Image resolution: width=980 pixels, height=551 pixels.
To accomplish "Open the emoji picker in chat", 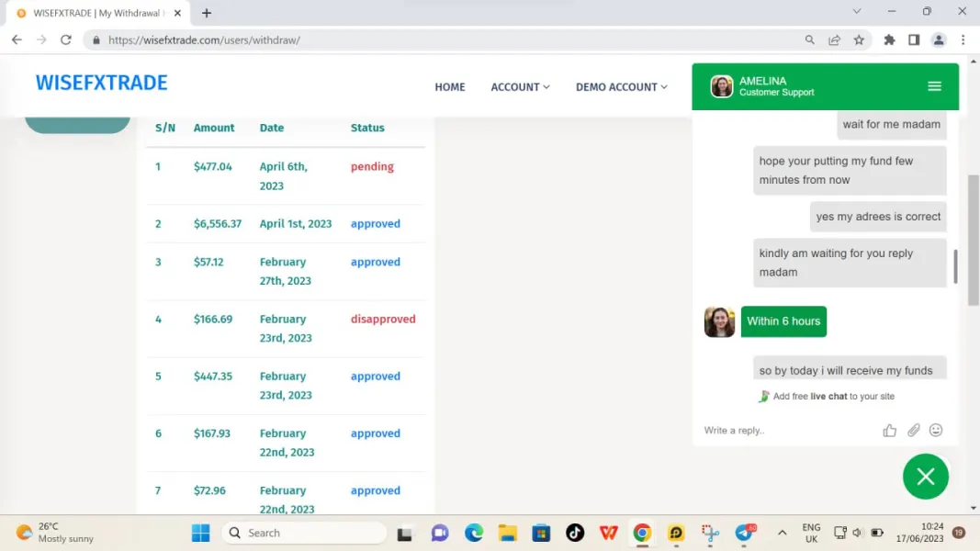I will [936, 431].
